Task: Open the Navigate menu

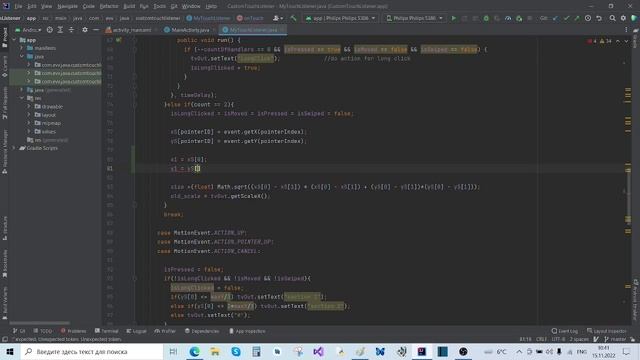Action: [x=67, y=6]
